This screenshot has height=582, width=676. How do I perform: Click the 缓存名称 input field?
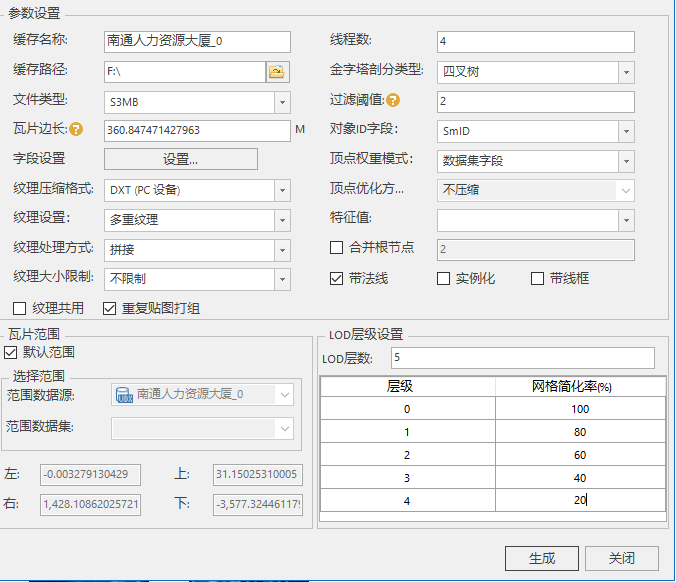[x=197, y=42]
